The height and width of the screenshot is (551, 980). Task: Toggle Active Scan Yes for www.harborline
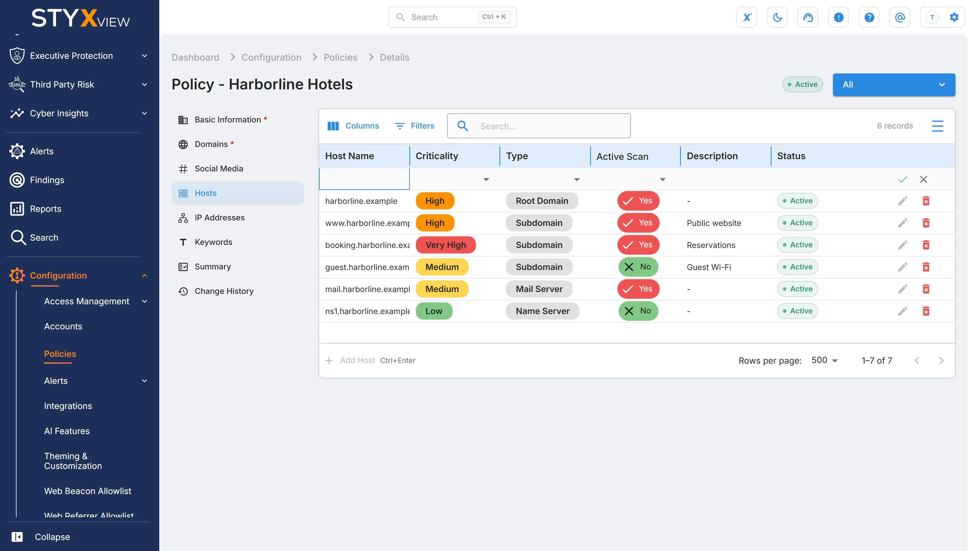[x=638, y=223]
